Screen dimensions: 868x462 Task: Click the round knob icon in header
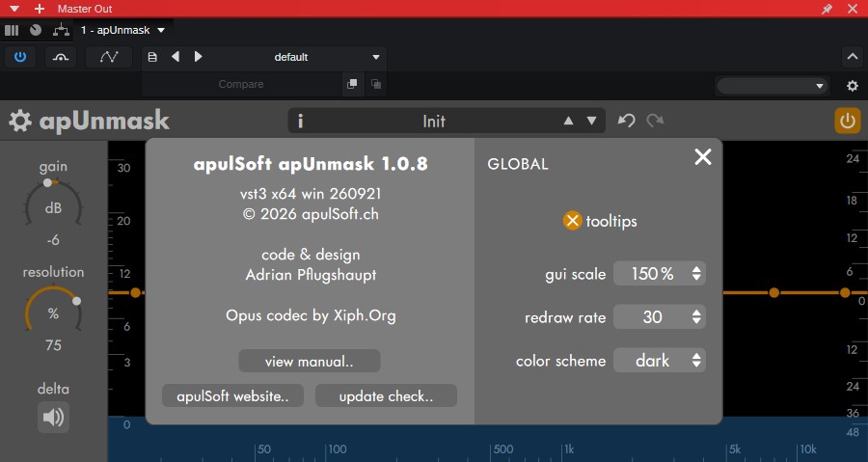[x=36, y=30]
